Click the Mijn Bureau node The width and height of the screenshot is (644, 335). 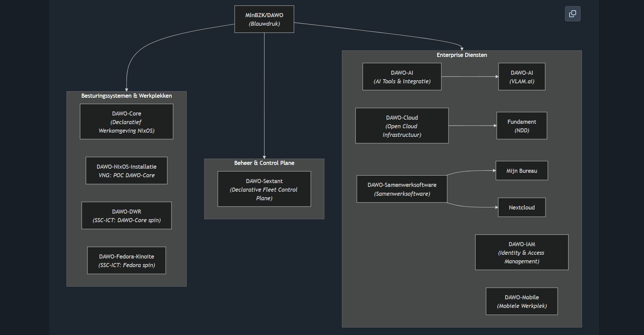(522, 171)
